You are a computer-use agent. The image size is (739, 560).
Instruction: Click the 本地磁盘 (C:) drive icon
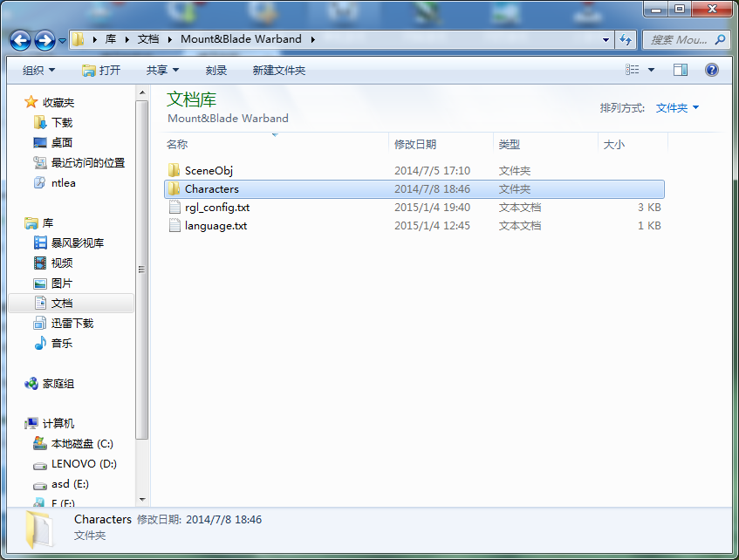click(40, 443)
